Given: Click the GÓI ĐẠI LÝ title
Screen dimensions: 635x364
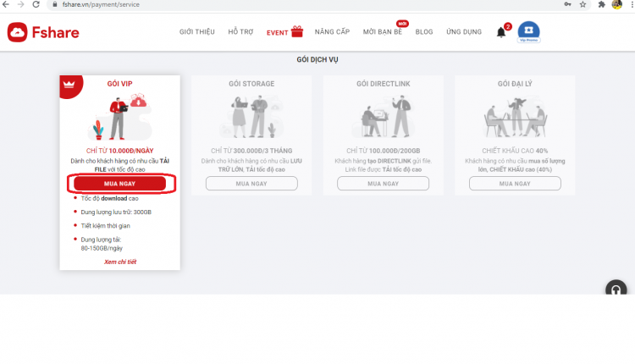Looking at the screenshot, I should [515, 84].
